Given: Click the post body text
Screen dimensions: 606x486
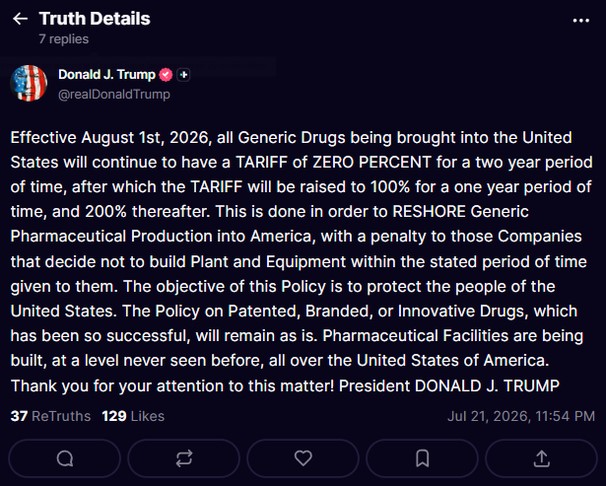Looking at the screenshot, I should tap(301, 262).
